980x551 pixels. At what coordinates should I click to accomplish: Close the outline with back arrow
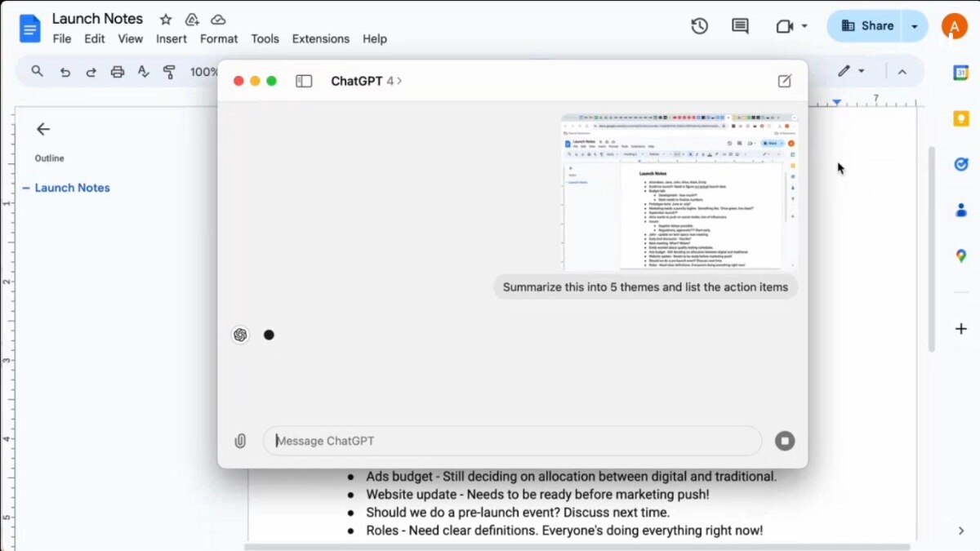(43, 129)
